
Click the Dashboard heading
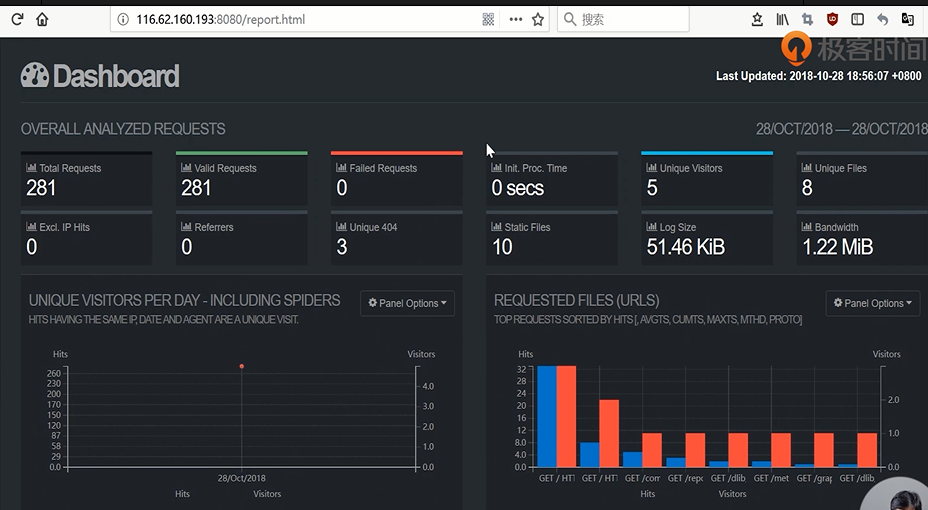116,76
